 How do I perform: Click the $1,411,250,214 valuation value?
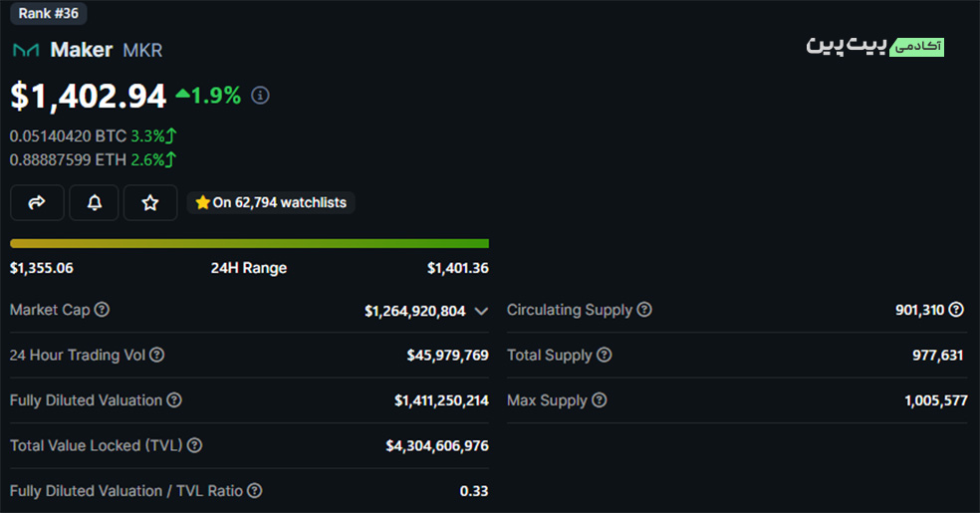point(441,400)
